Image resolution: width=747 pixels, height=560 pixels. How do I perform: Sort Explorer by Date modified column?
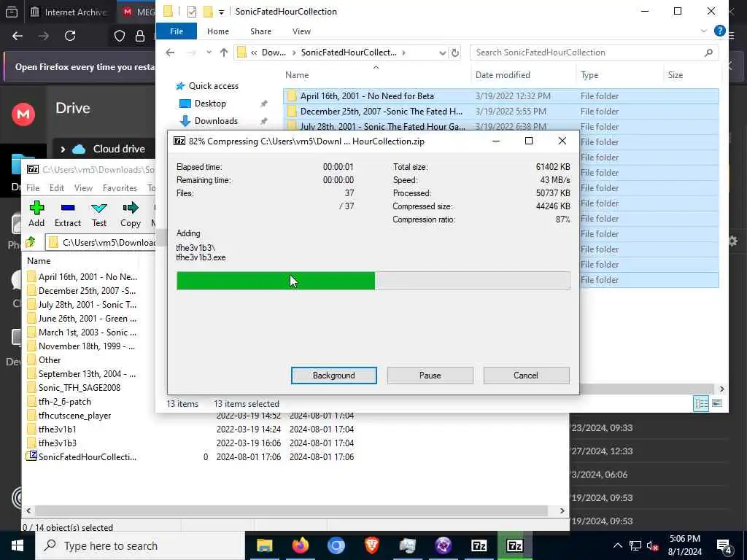503,75
